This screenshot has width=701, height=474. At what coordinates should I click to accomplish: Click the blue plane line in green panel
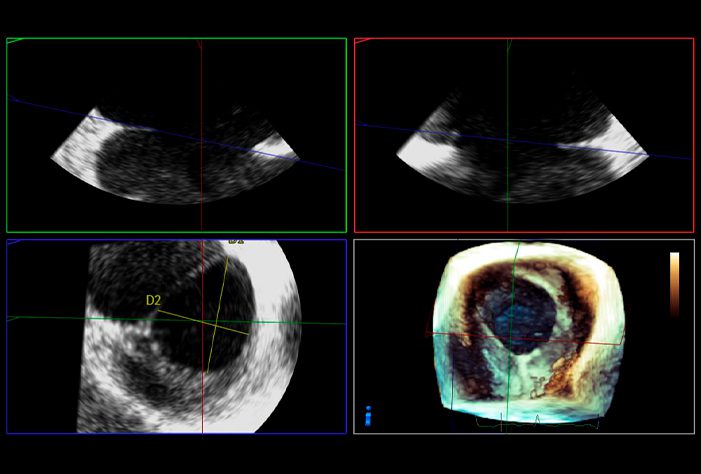click(177, 134)
